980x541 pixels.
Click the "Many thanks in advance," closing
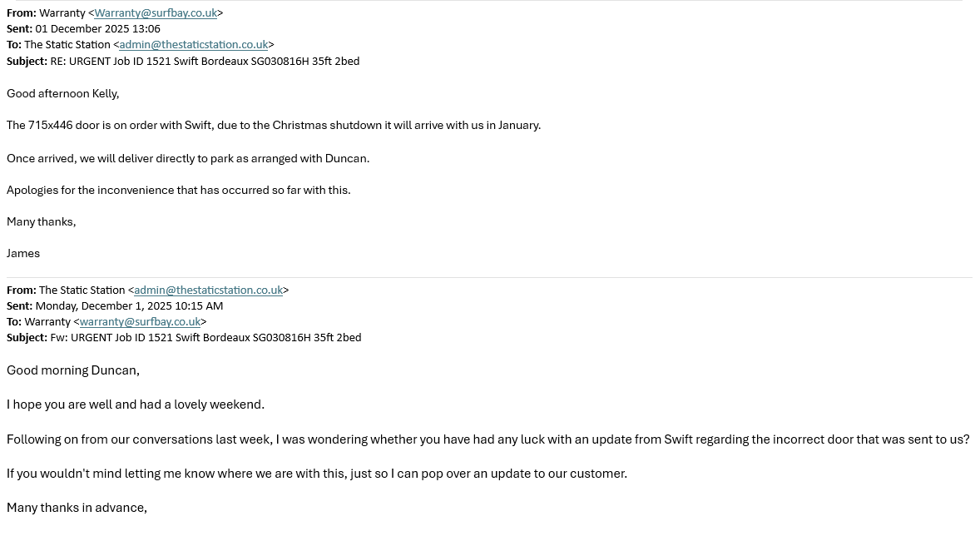[x=77, y=508]
